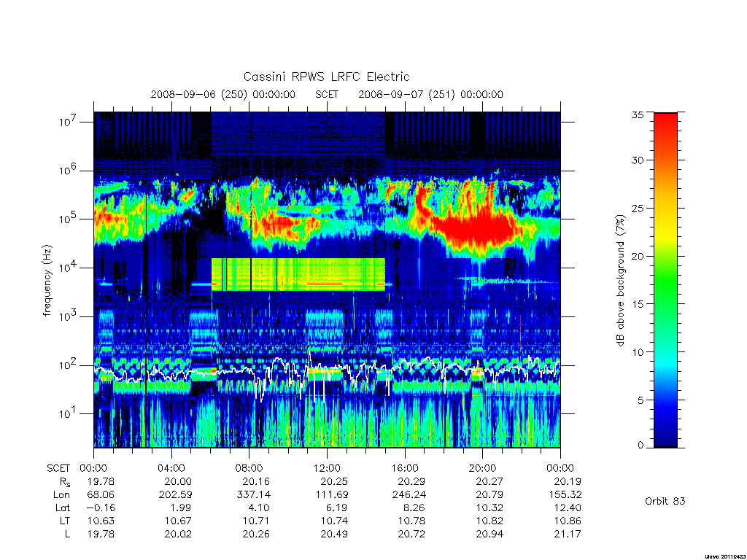Screen dimensions: 747x560
Task: Click the Lon value '246.24'
Action: [409, 495]
